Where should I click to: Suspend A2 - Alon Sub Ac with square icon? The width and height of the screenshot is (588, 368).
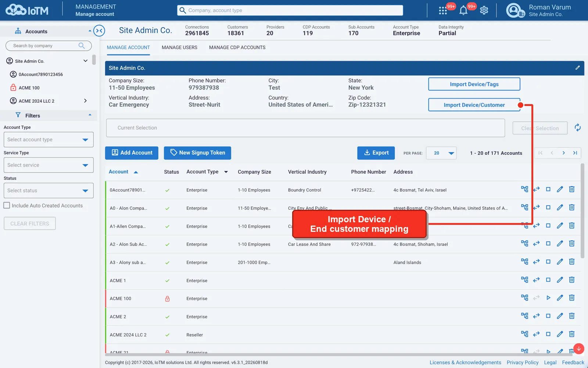(548, 244)
